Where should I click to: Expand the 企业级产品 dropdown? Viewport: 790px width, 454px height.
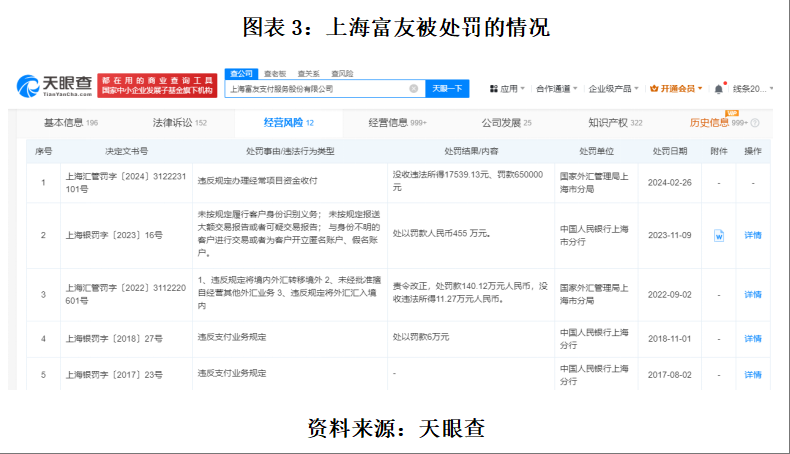614,89
